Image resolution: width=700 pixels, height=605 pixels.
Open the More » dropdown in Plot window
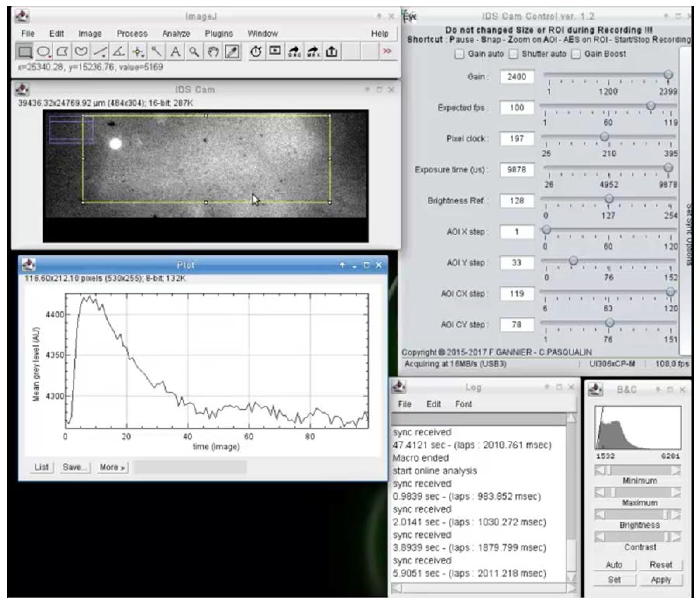(x=112, y=467)
